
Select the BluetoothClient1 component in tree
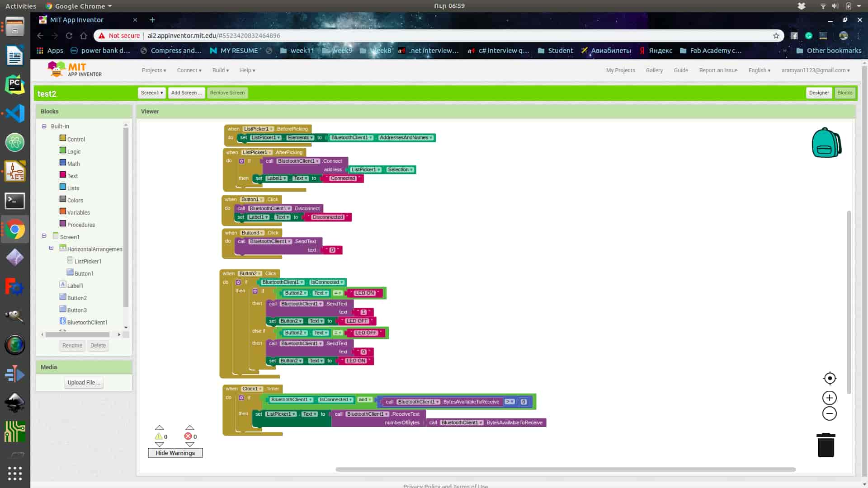click(87, 322)
